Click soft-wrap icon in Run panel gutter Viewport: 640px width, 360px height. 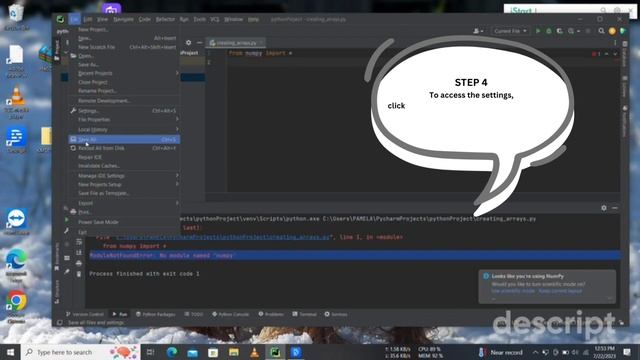tap(79, 242)
